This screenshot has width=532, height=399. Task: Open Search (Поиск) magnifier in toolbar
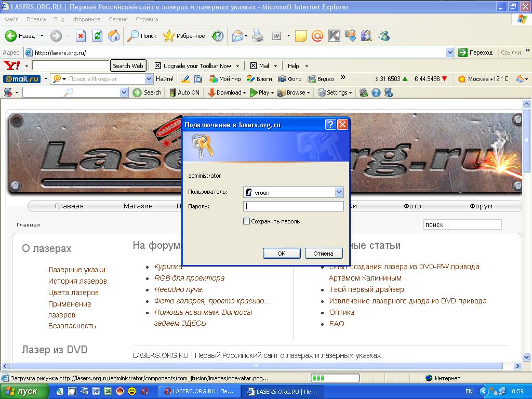pyautogui.click(x=141, y=36)
